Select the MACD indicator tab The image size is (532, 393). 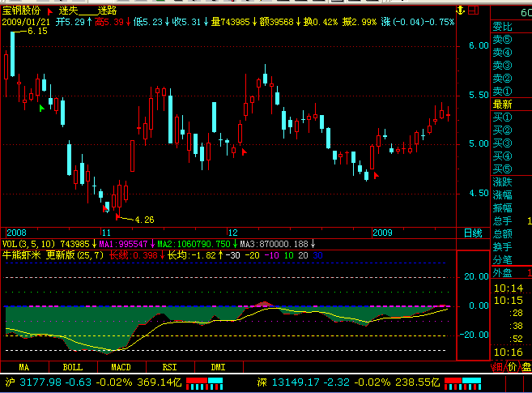121,367
